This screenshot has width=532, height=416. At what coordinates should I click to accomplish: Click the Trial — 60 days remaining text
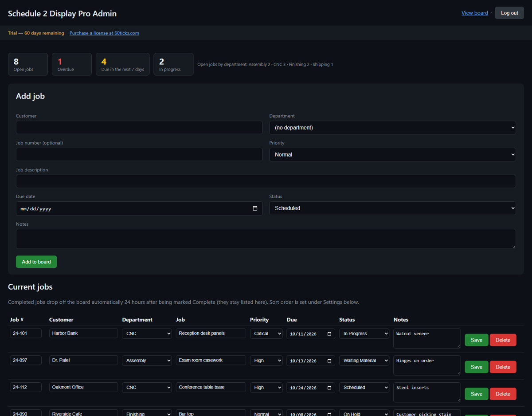point(36,33)
